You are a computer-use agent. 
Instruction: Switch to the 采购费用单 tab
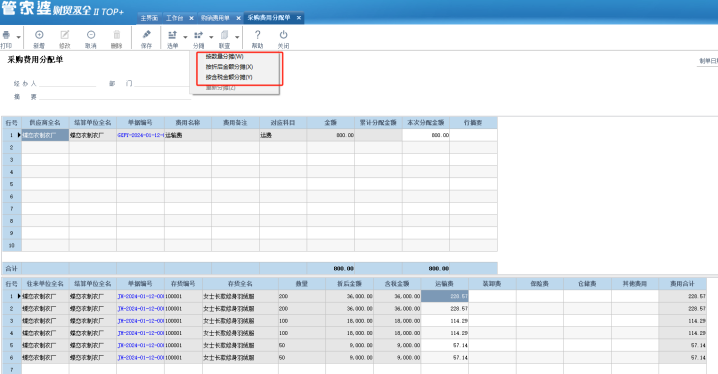[215, 18]
